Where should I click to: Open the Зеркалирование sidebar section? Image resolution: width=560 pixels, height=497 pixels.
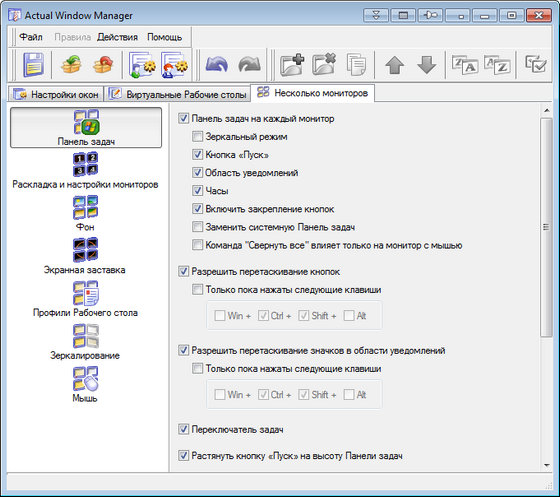click(85, 342)
